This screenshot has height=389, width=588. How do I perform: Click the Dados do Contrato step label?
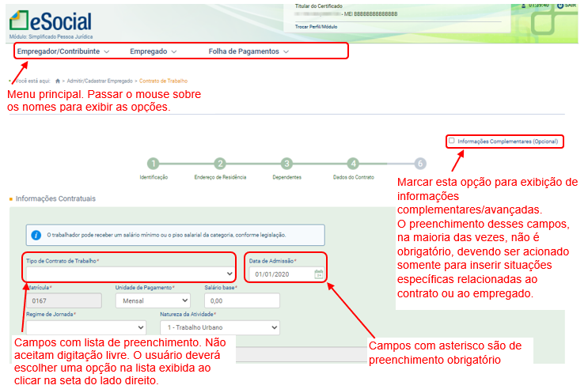click(x=354, y=177)
